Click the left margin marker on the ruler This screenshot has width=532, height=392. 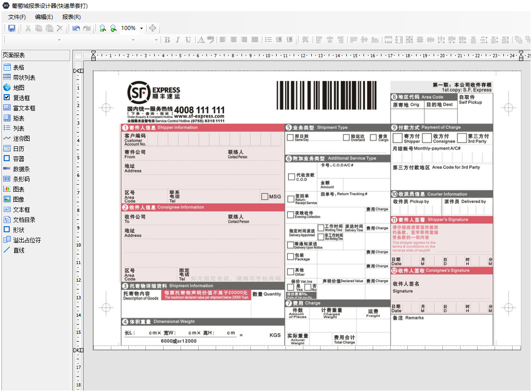(x=94, y=55)
